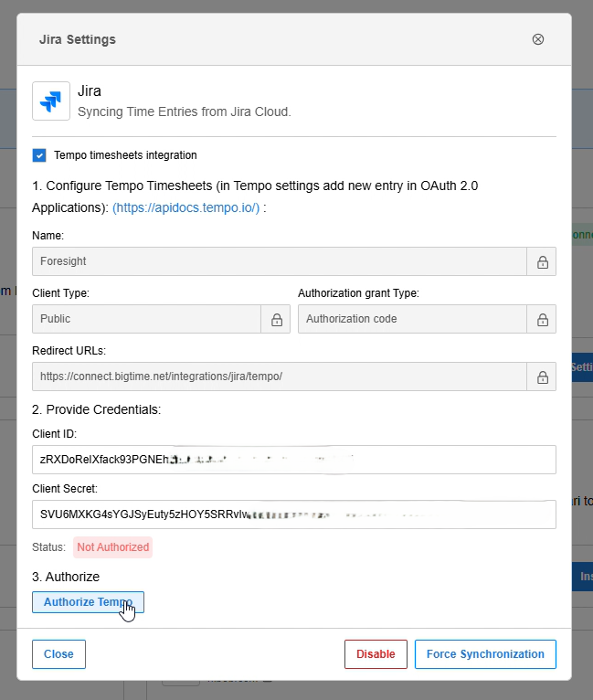The width and height of the screenshot is (593, 700).
Task: Close the Jira Settings dialog with X icon
Action: [x=537, y=39]
